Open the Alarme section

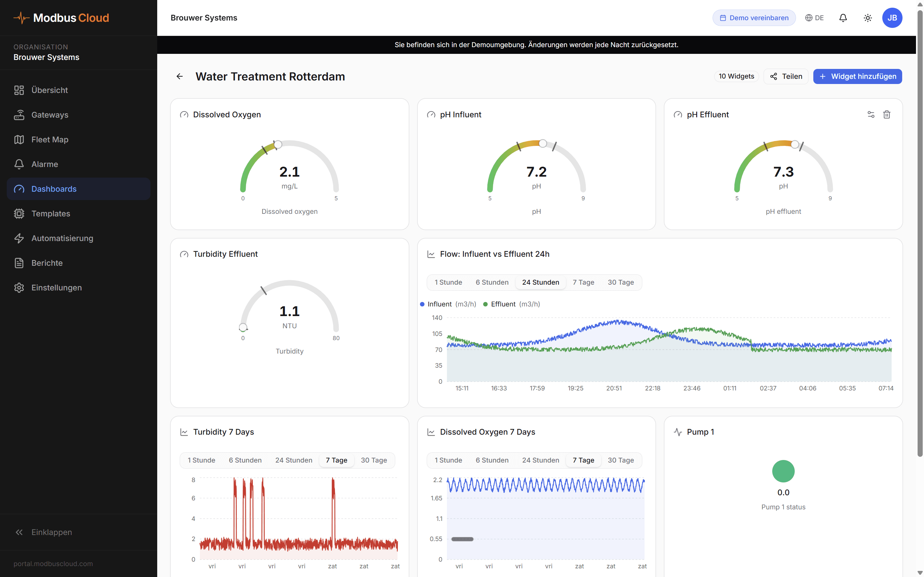[45, 164]
